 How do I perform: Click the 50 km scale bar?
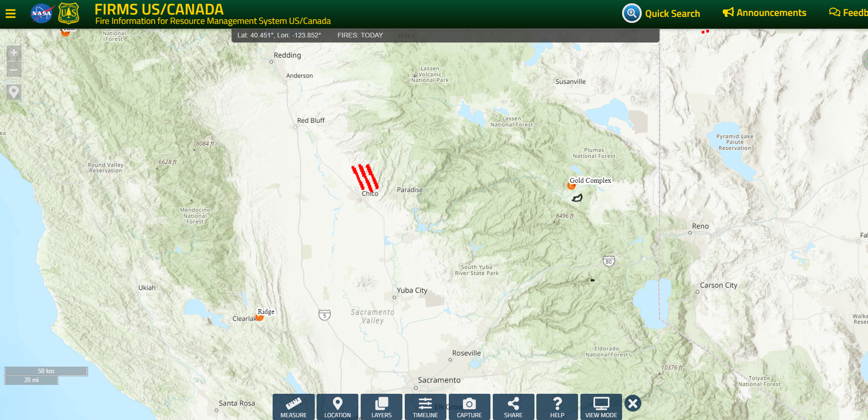click(46, 371)
